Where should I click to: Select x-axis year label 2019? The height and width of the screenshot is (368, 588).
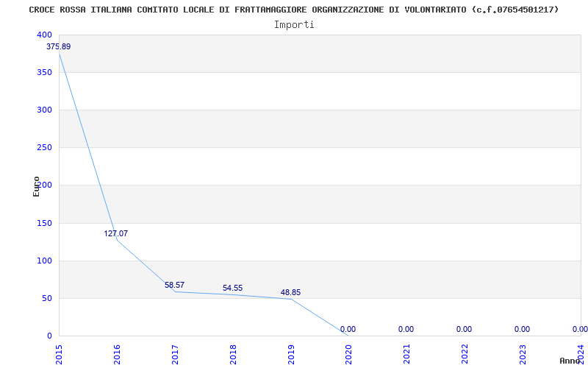[x=291, y=355]
